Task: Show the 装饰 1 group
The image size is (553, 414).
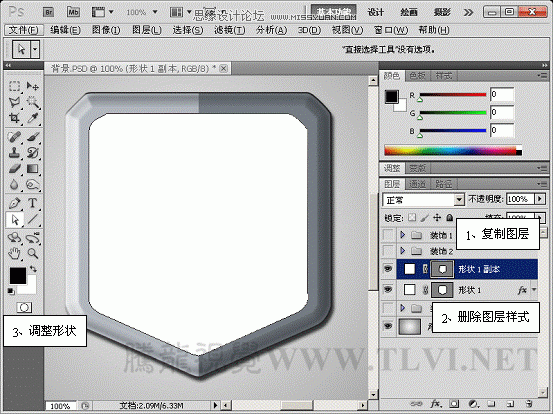Action: tap(388, 235)
